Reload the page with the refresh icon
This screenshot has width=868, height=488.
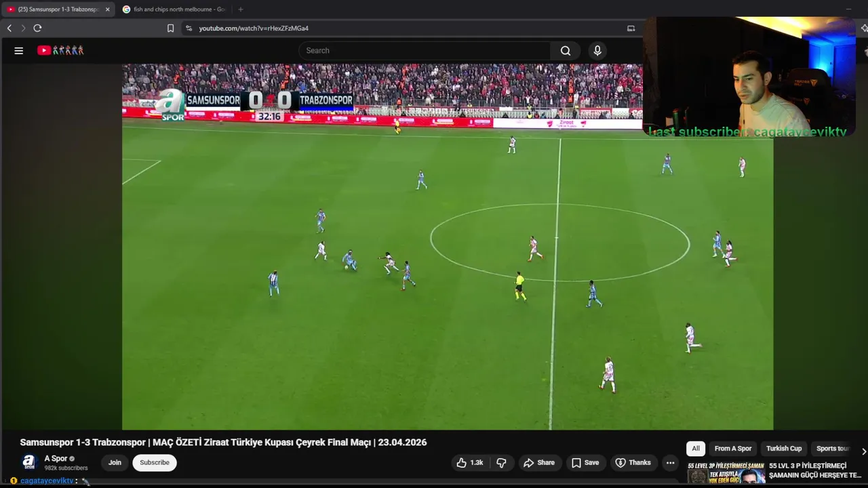(37, 28)
